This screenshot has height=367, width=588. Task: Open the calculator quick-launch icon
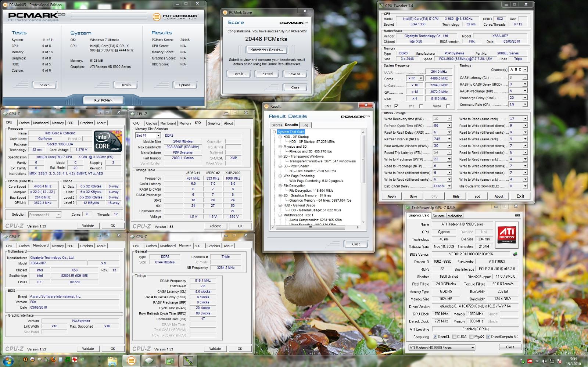click(60, 359)
